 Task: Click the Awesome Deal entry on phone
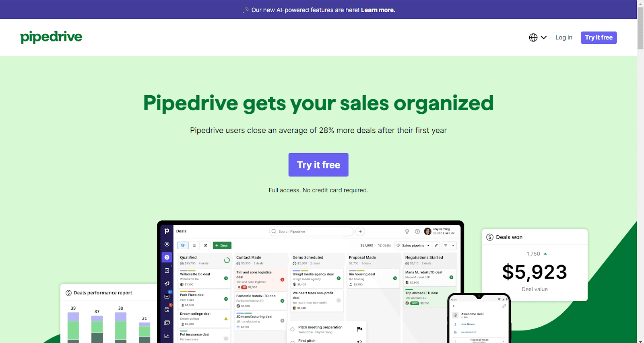[472, 314]
